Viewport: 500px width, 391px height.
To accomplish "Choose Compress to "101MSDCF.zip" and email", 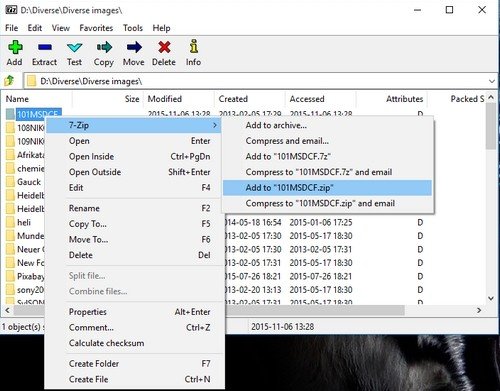I will click(327, 204).
